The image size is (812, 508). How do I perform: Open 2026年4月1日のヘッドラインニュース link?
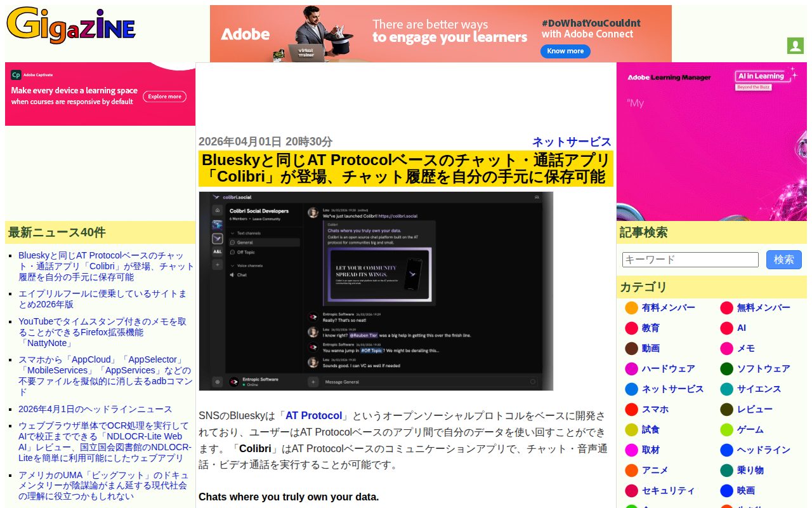pyautogui.click(x=95, y=409)
